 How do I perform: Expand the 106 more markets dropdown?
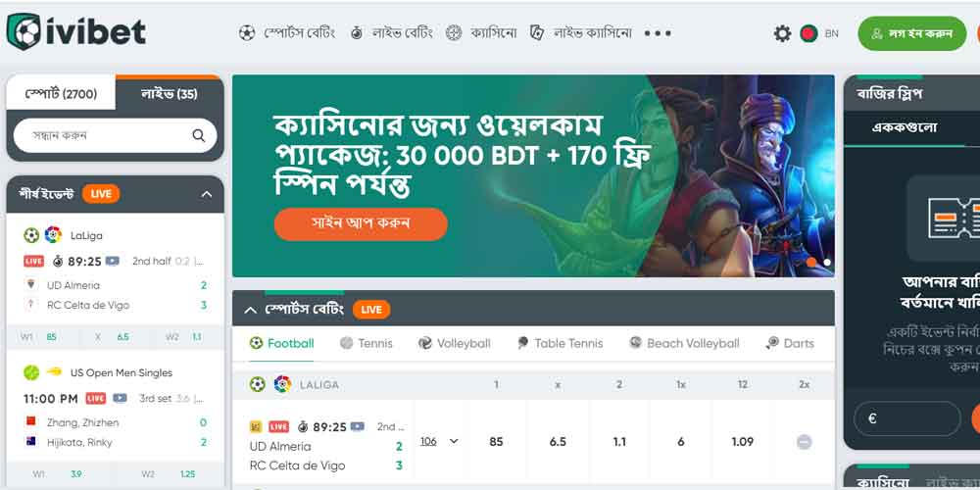click(x=439, y=441)
